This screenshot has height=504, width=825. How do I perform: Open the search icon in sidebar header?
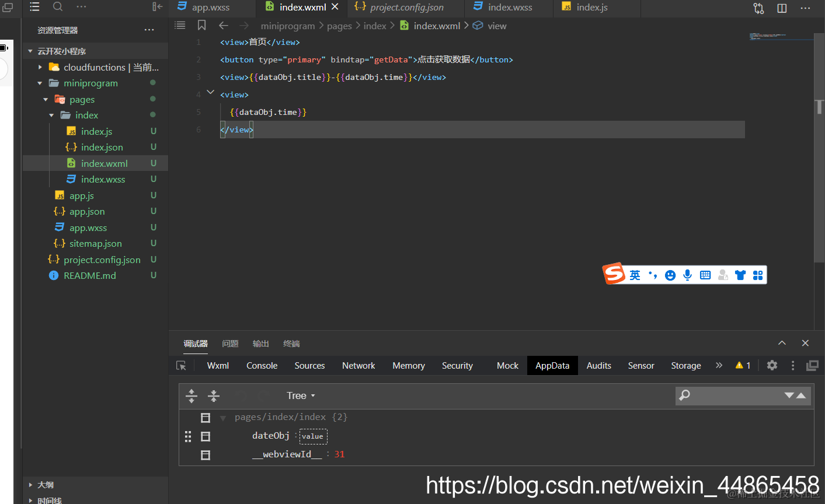click(58, 7)
